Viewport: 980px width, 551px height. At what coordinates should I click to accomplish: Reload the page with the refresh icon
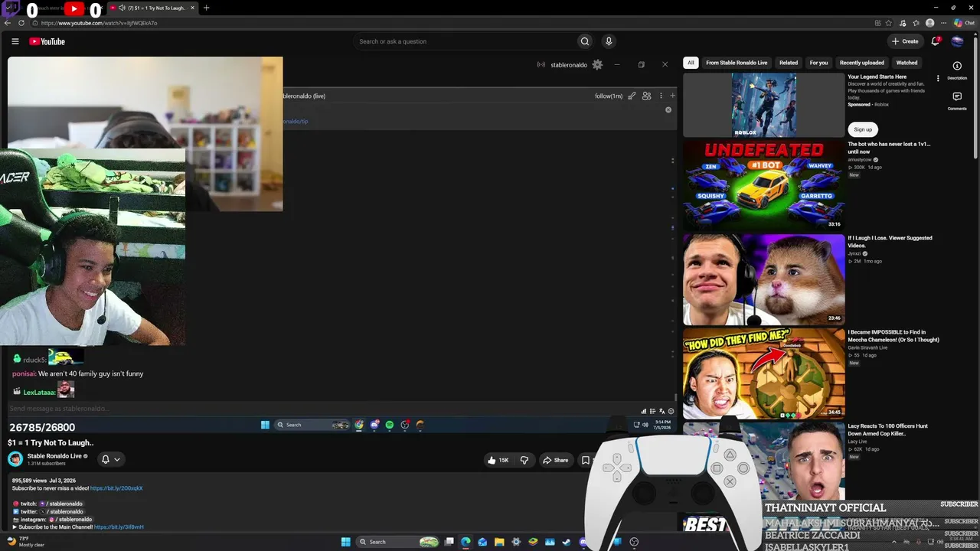[x=21, y=23]
